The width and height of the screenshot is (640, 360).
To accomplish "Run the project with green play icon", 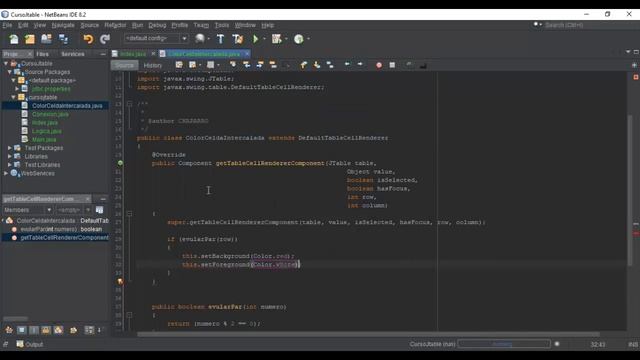I will point(256,39).
